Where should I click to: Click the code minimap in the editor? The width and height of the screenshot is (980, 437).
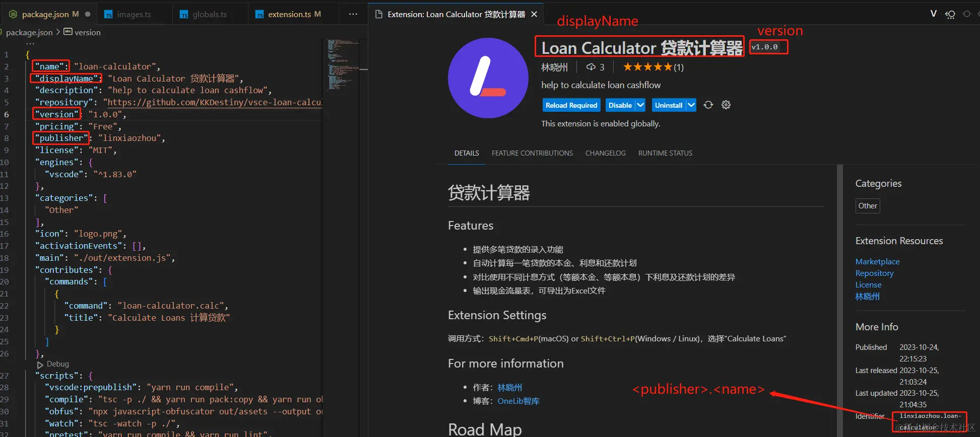click(343, 64)
